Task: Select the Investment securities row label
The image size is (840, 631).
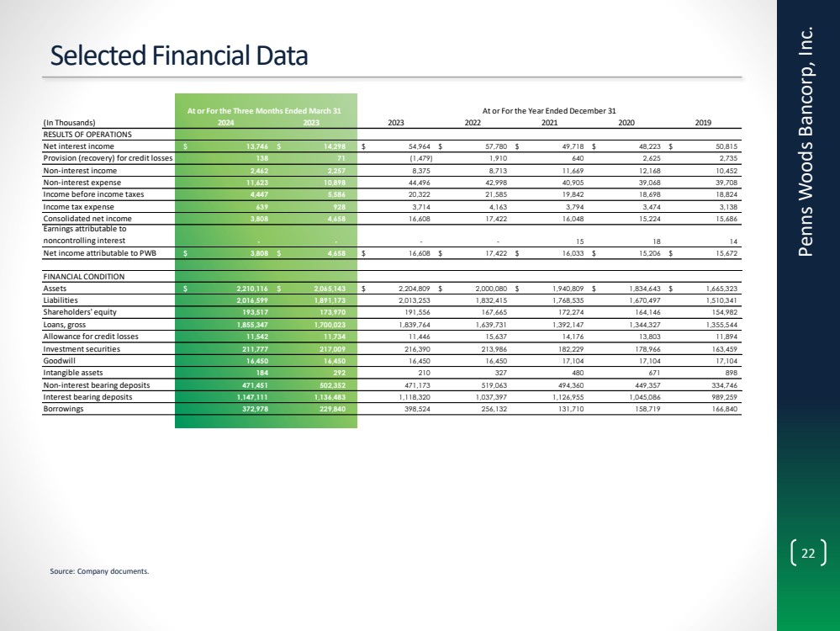Action: pos(83,346)
